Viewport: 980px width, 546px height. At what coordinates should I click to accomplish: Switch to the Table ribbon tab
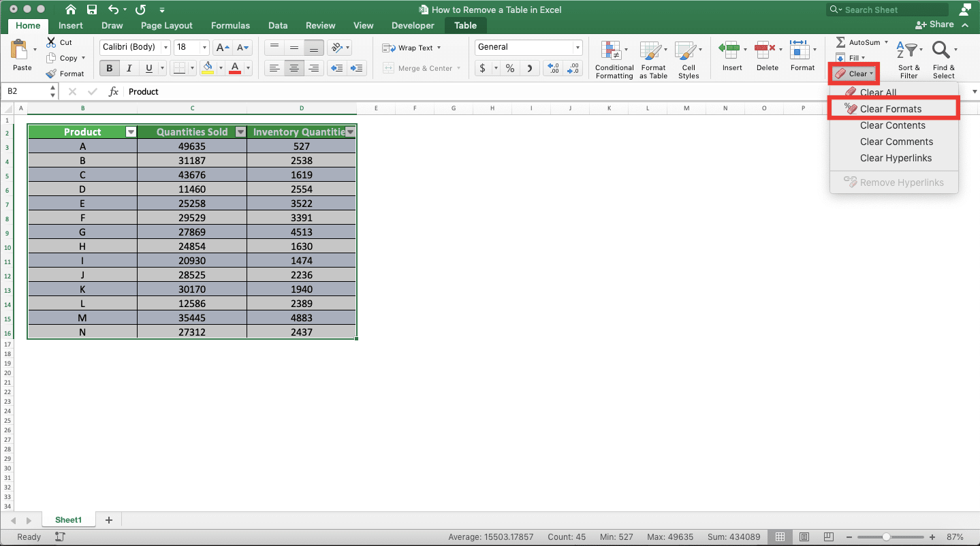tap(466, 25)
